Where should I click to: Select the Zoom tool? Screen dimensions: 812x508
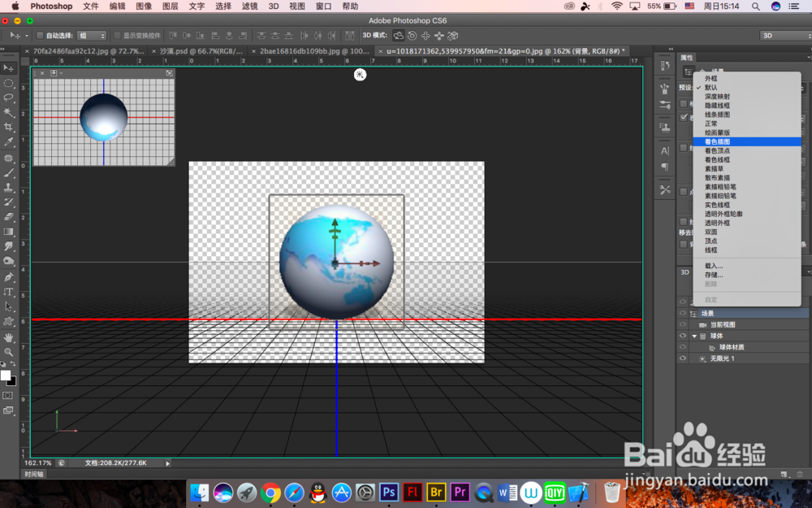pyautogui.click(x=8, y=352)
